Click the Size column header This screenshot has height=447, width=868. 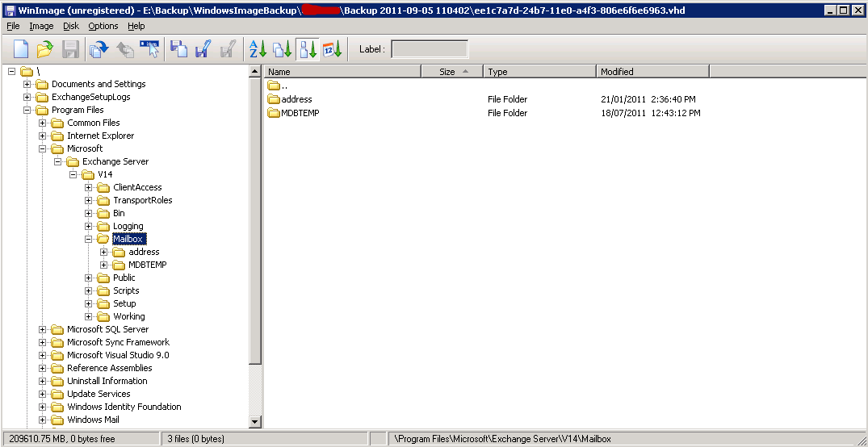452,71
